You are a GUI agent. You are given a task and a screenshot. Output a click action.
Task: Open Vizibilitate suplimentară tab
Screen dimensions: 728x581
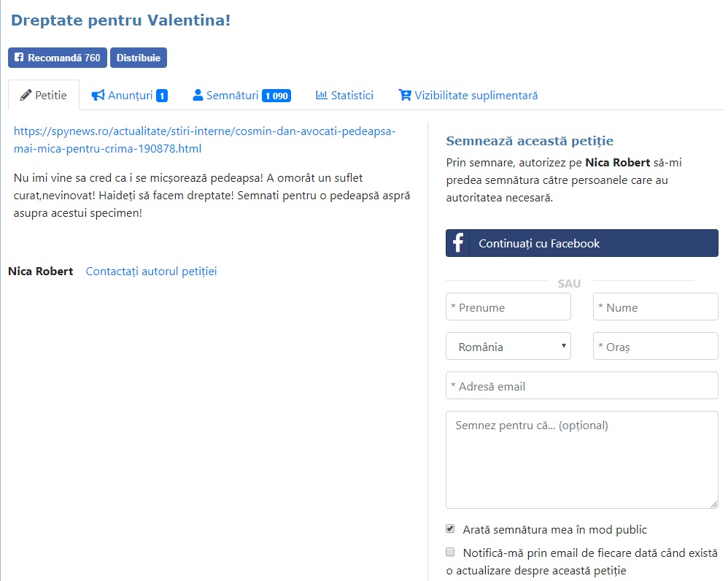(476, 96)
